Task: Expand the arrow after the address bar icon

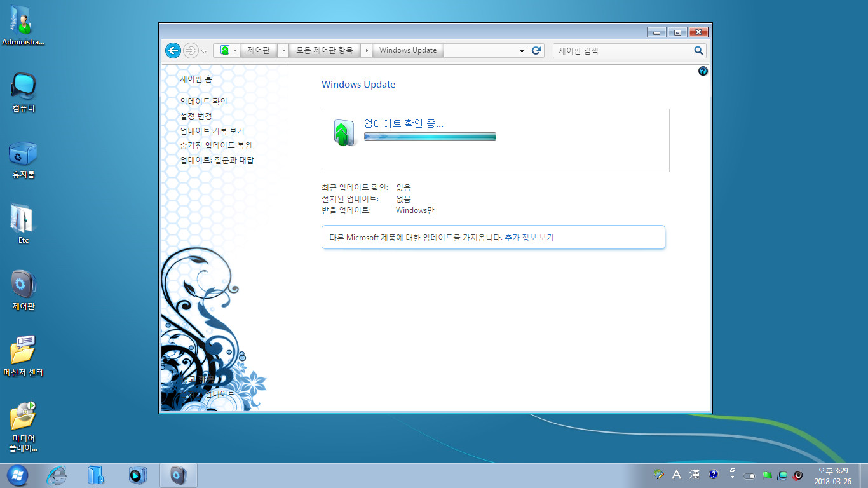Action: click(235, 50)
